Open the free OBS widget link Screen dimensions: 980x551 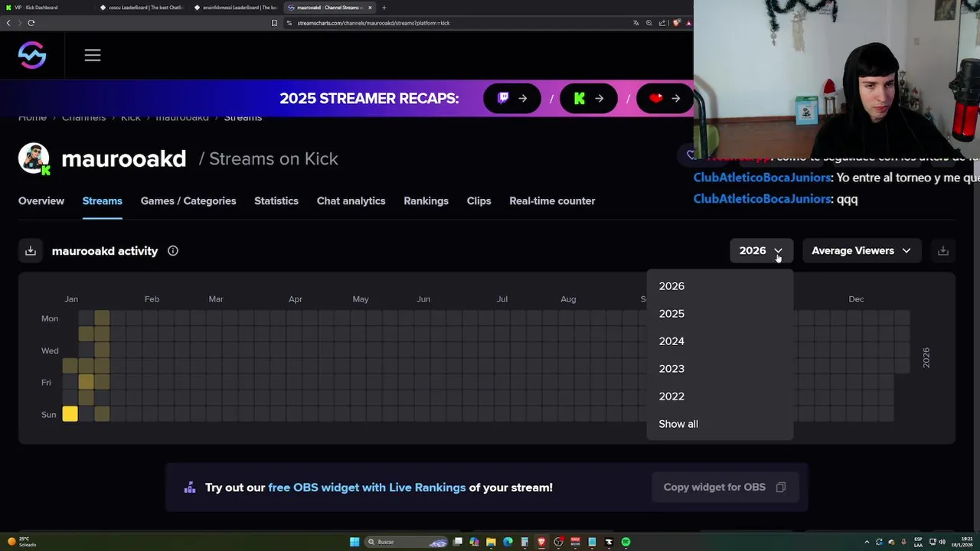pyautogui.click(x=367, y=487)
